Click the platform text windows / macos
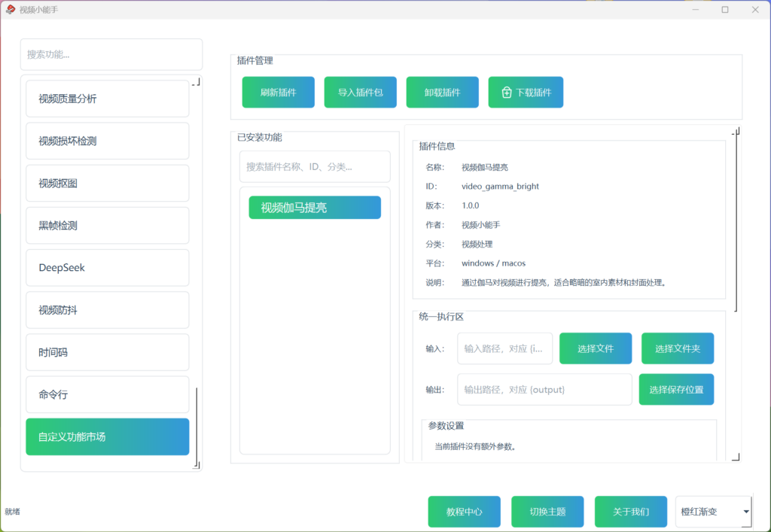 (x=493, y=263)
